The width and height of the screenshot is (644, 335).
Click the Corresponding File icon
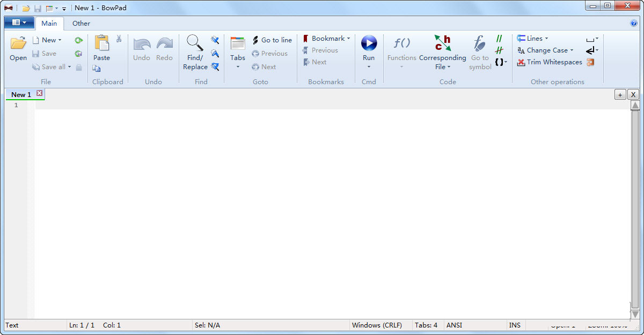coord(443,43)
